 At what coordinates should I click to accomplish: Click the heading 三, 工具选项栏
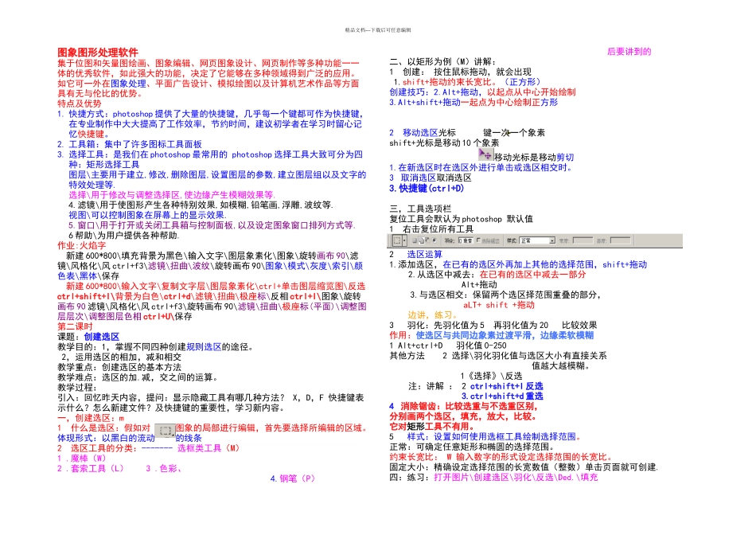(420, 209)
